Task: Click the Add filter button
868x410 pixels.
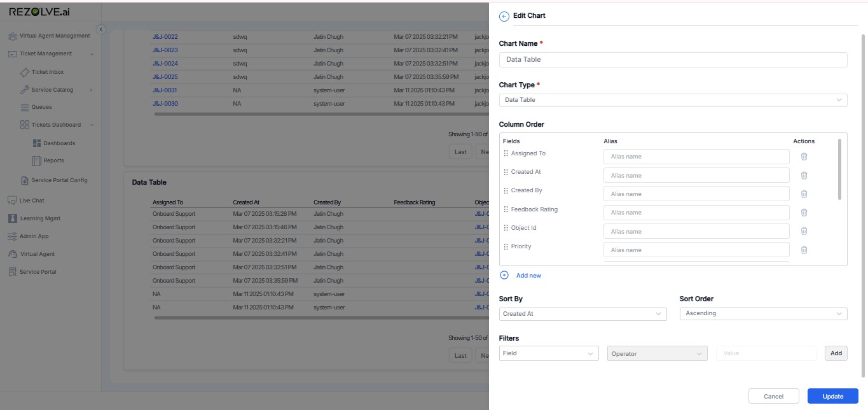Action: click(836, 353)
